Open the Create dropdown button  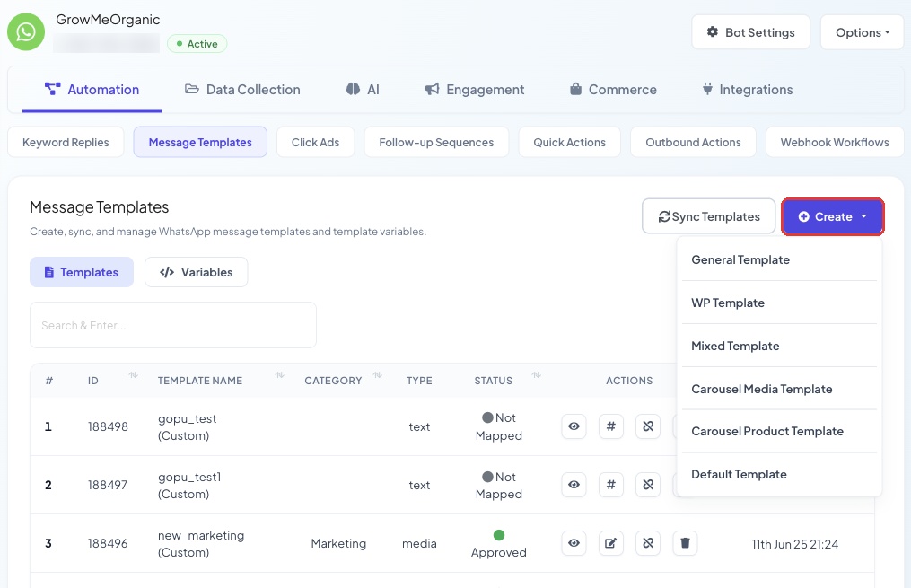[833, 216]
